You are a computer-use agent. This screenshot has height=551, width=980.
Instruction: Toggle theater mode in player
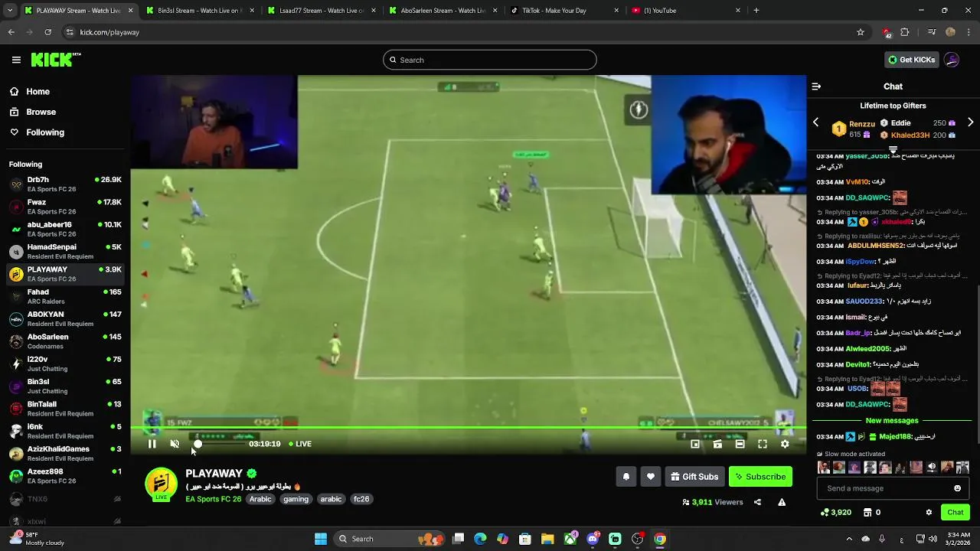[x=740, y=444]
